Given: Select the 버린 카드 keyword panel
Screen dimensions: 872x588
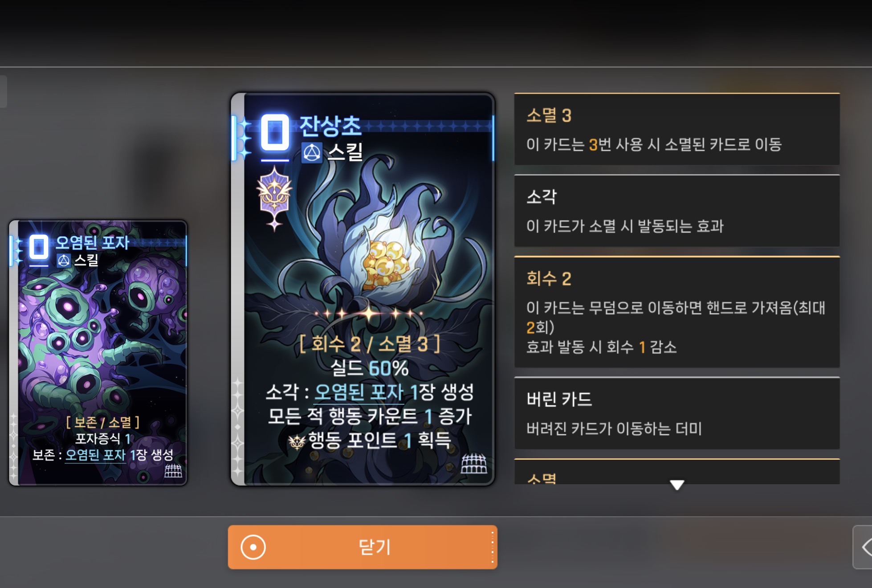Looking at the screenshot, I should pyautogui.click(x=677, y=413).
